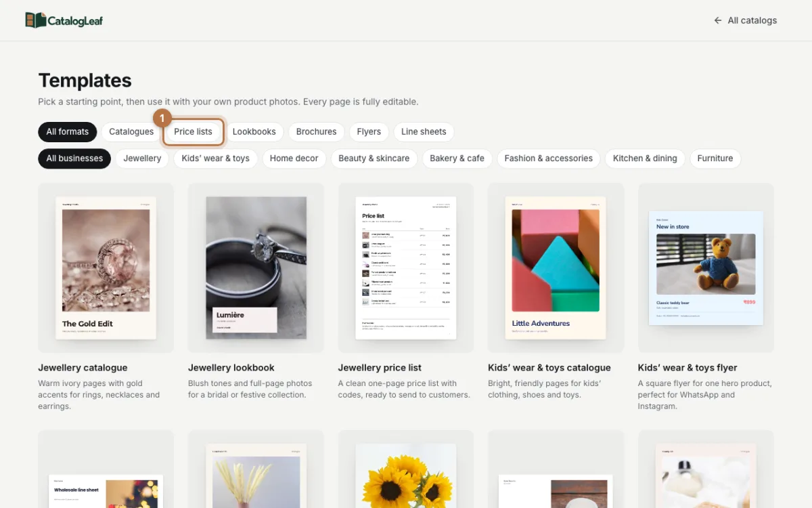Go back via All catalogs link

[745, 20]
